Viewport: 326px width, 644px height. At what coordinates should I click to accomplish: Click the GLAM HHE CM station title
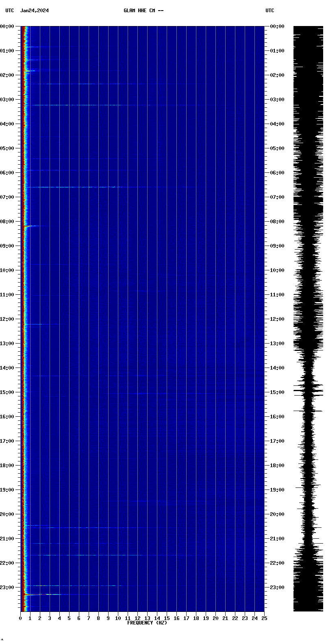click(143, 11)
